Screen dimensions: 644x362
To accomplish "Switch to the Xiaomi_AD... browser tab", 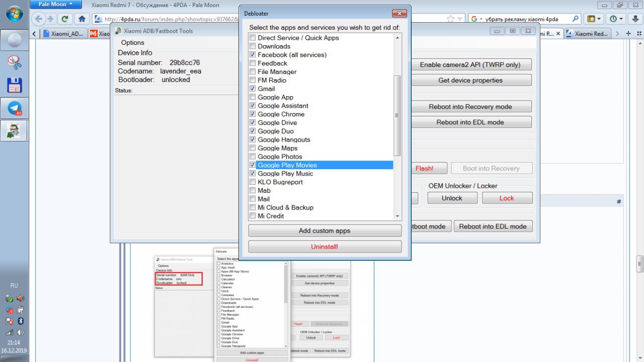I will click(x=63, y=34).
